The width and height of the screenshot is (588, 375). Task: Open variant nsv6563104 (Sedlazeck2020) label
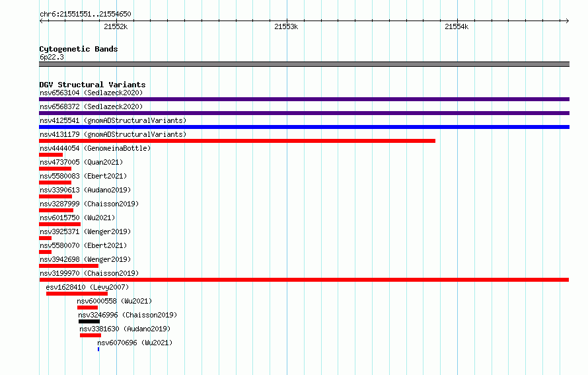click(x=91, y=93)
